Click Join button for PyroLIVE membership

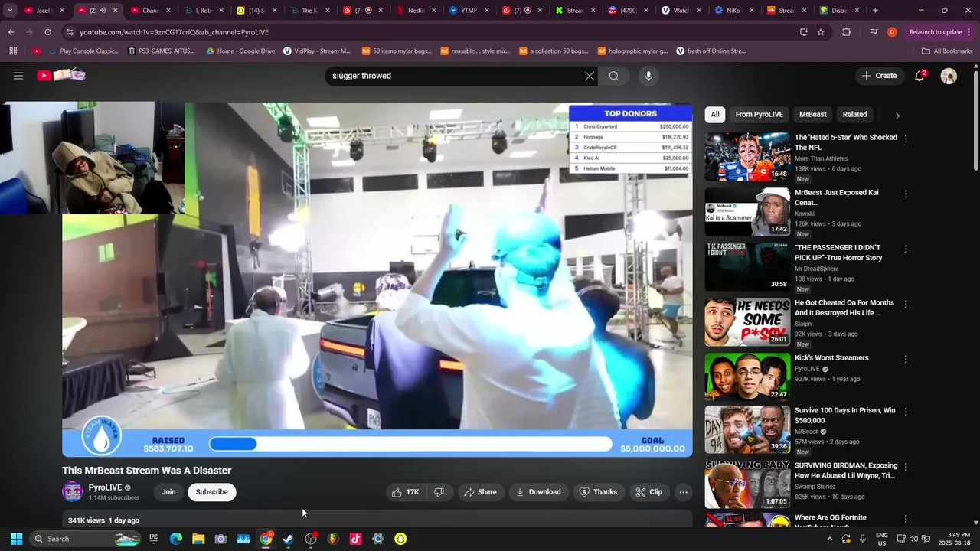[x=168, y=492]
